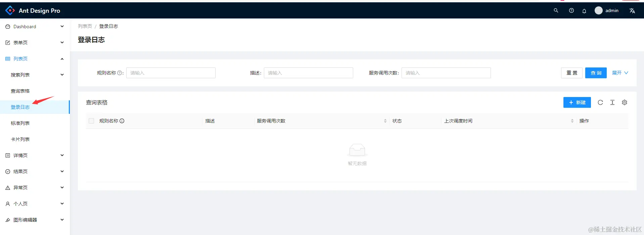The width and height of the screenshot is (644, 235).
Task: Focus the 服务调用次数 input field
Action: (446, 73)
